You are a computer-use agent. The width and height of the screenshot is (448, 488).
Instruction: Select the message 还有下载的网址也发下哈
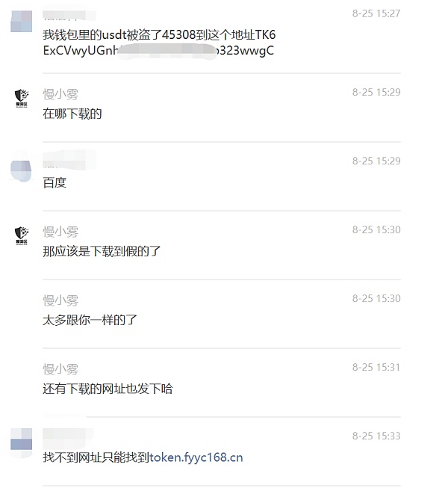click(x=108, y=389)
